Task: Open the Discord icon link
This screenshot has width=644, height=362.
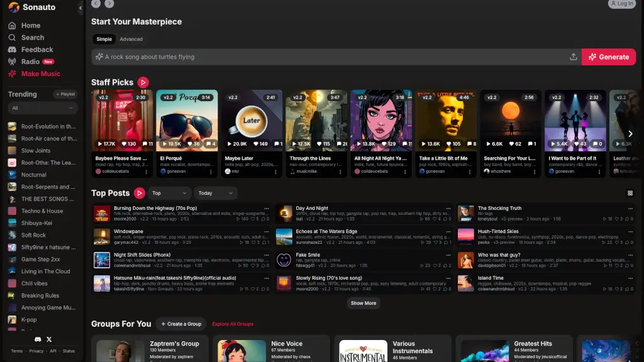Action: click(x=38, y=339)
